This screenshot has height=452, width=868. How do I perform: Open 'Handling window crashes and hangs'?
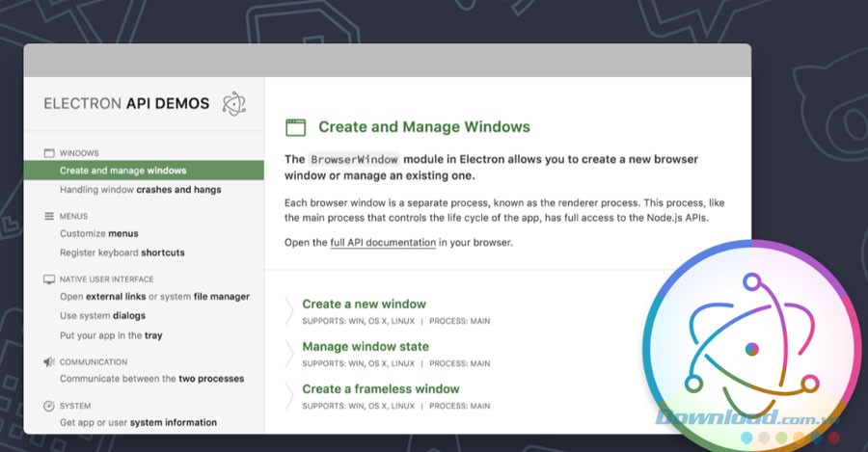tap(140, 190)
